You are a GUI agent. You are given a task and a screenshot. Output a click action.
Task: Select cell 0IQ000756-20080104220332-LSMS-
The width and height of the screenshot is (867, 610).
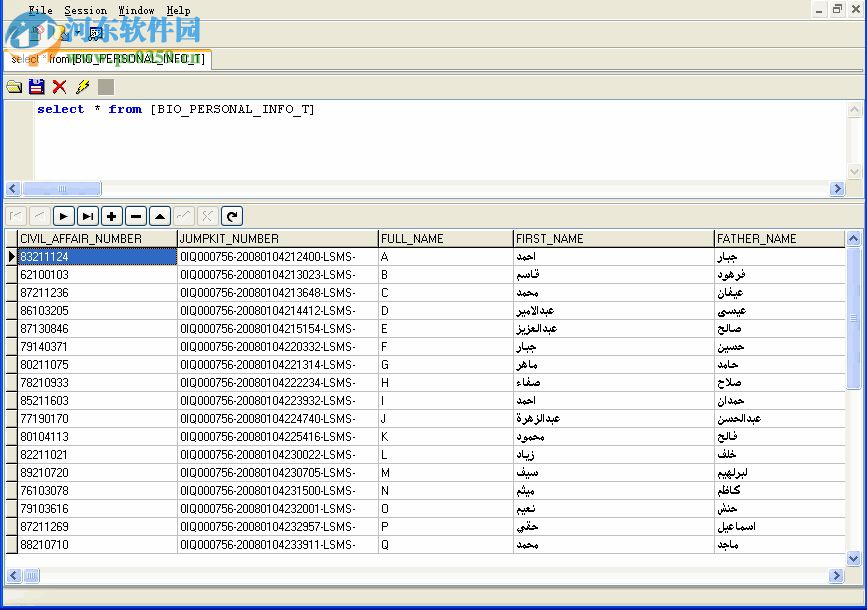click(x=278, y=347)
